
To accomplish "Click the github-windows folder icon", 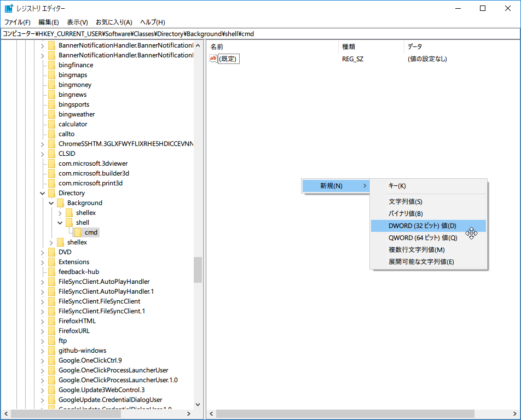I will coord(52,351).
